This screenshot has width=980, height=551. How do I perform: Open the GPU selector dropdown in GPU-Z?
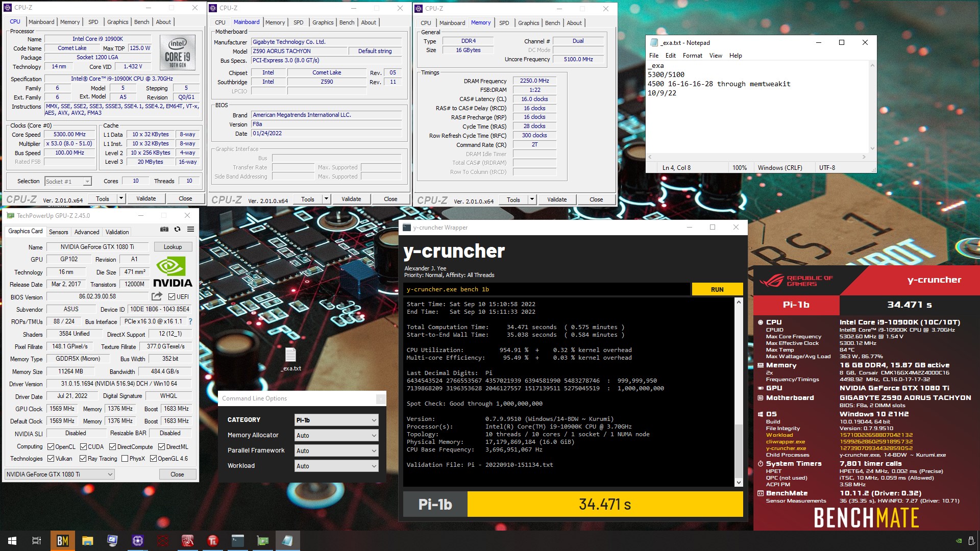click(x=59, y=474)
